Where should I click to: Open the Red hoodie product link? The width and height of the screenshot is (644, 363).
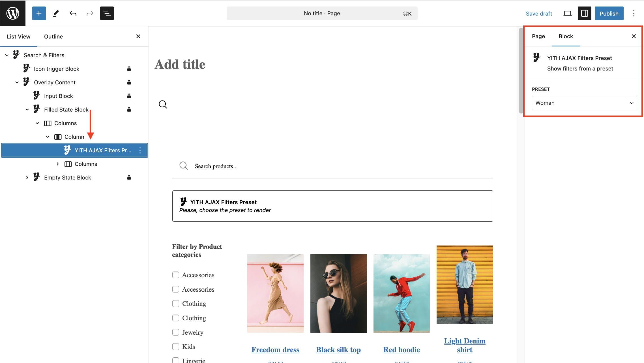pos(402,350)
